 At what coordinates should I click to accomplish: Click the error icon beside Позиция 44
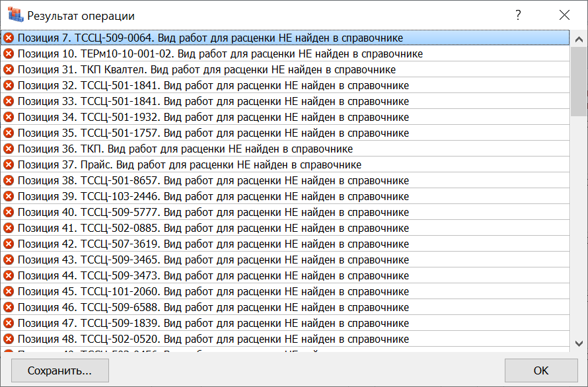pyautogui.click(x=9, y=275)
